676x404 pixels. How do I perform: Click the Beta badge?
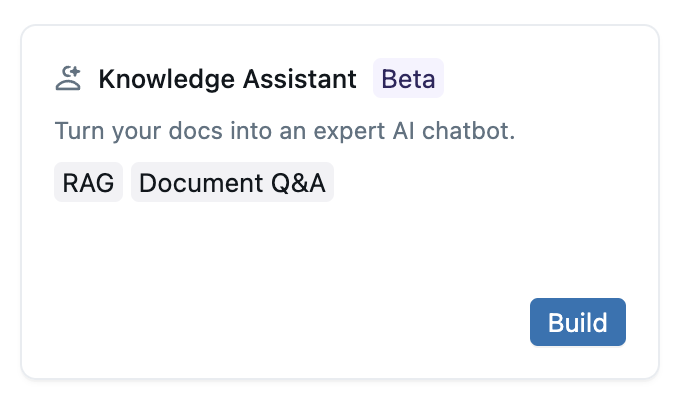(x=408, y=79)
